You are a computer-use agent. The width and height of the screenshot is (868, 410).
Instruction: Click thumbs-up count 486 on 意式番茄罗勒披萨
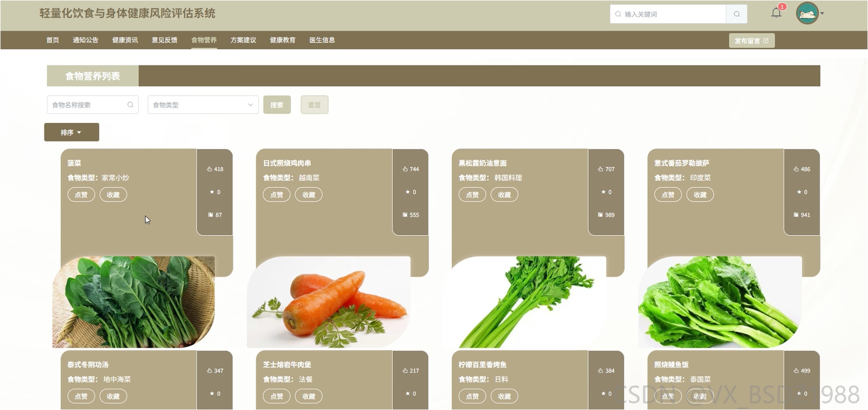pyautogui.click(x=801, y=169)
